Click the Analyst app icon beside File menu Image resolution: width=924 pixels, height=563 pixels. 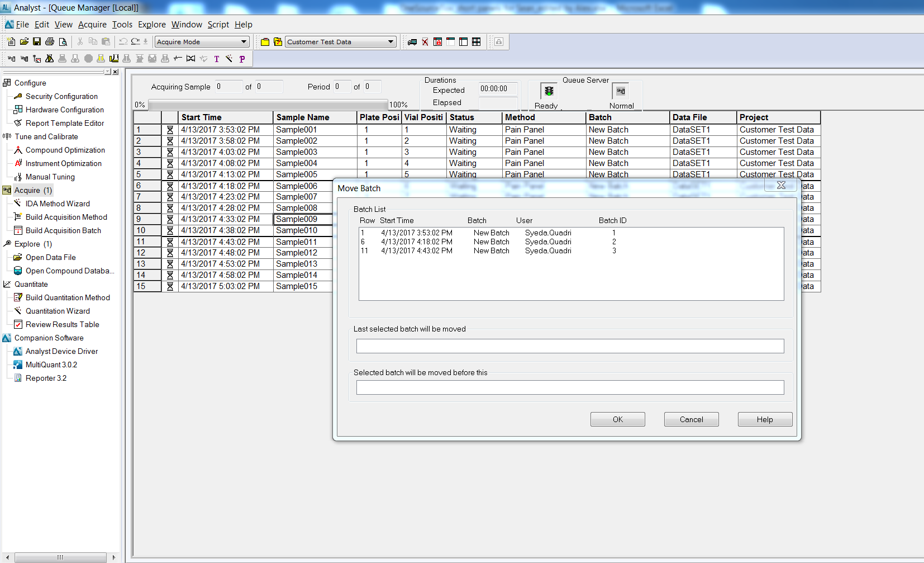click(x=9, y=25)
